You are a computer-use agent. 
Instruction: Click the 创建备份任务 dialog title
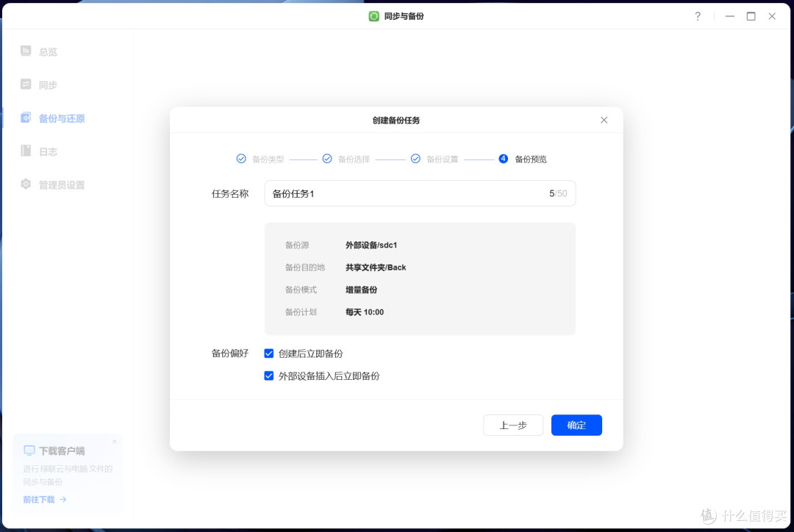click(396, 120)
